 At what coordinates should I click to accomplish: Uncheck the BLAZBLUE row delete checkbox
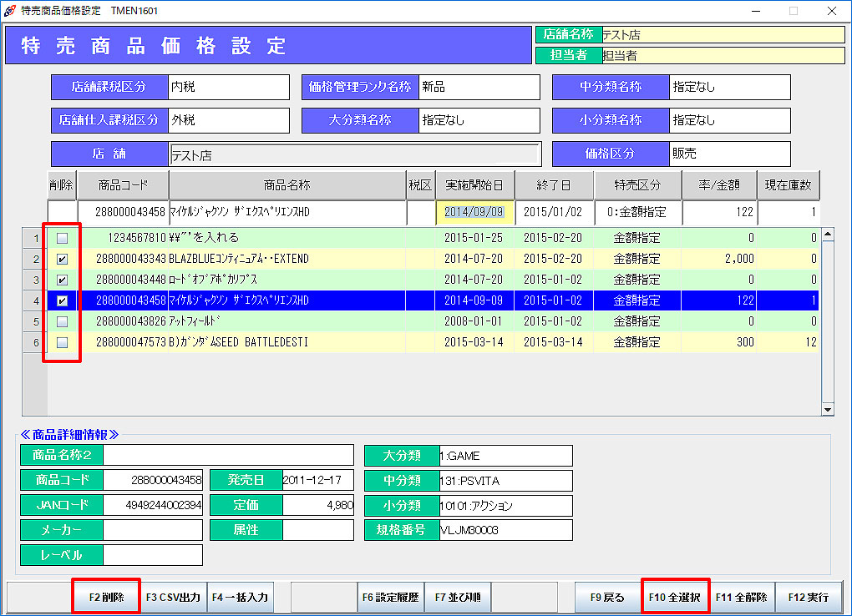click(x=62, y=259)
